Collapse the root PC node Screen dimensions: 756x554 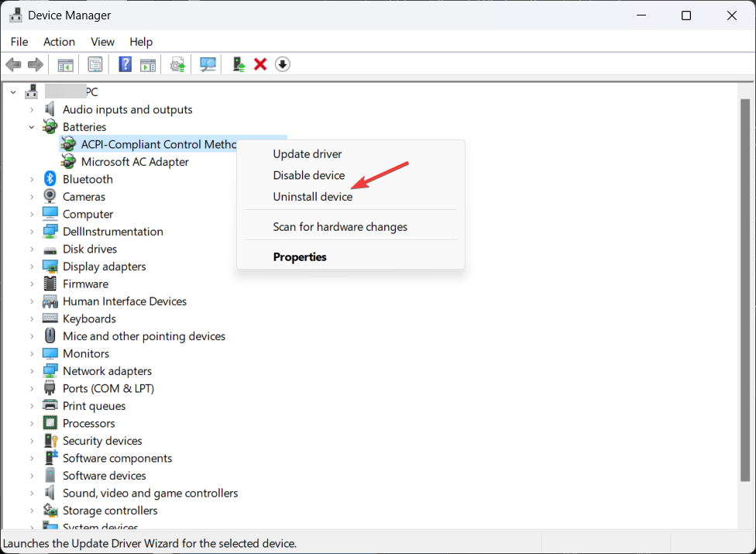pyautogui.click(x=13, y=92)
